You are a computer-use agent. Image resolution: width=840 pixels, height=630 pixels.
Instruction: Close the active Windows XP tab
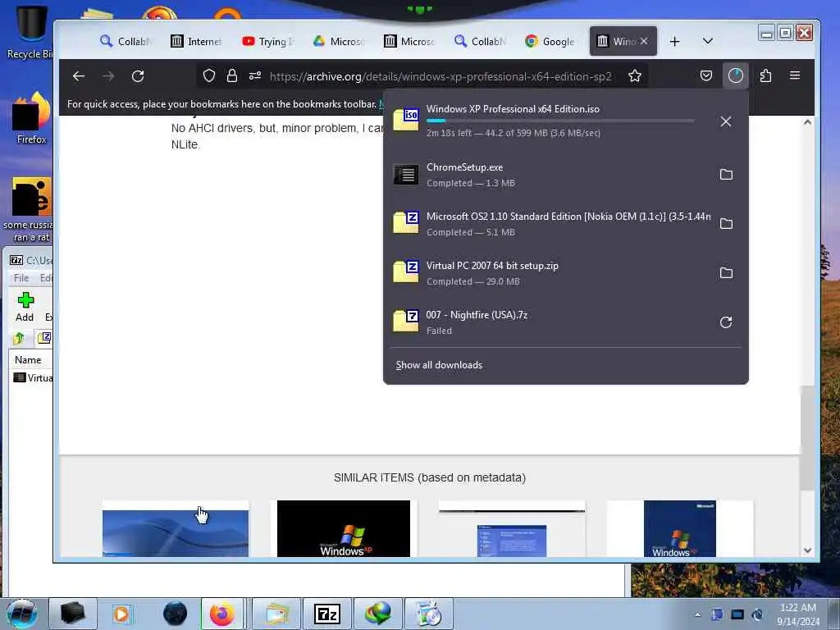click(644, 41)
